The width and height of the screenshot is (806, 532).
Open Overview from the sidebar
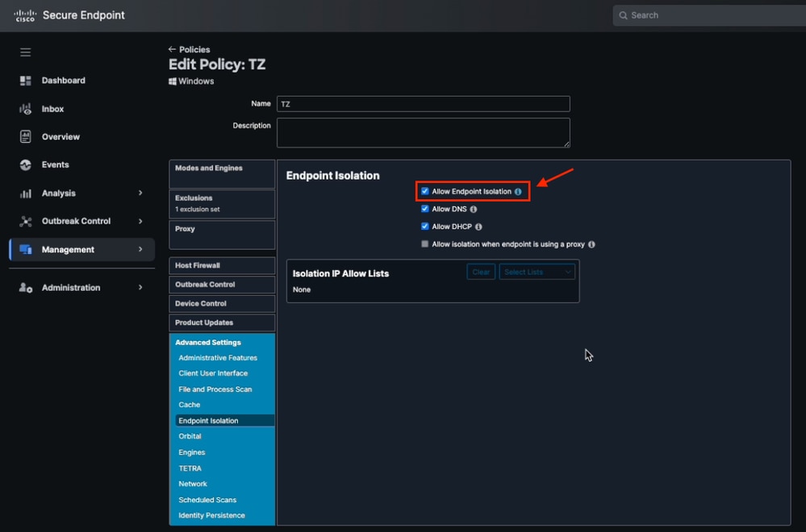click(x=61, y=136)
